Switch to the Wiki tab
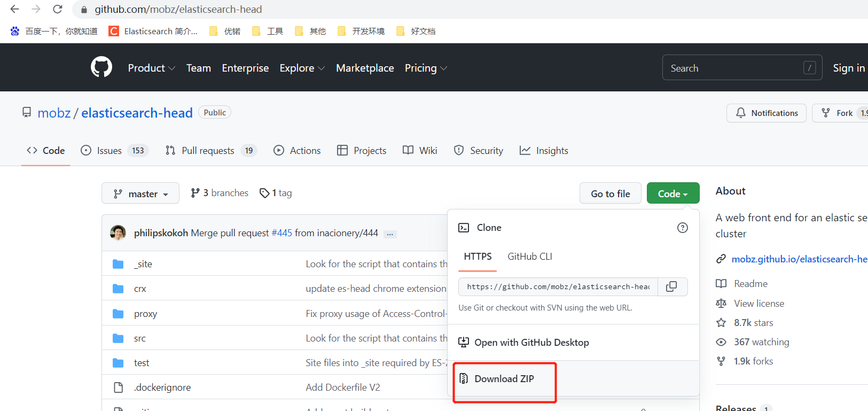The image size is (868, 411). click(420, 151)
